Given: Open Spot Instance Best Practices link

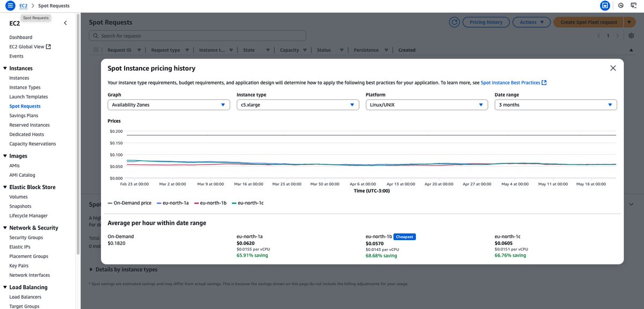Looking at the screenshot, I should click(510, 83).
